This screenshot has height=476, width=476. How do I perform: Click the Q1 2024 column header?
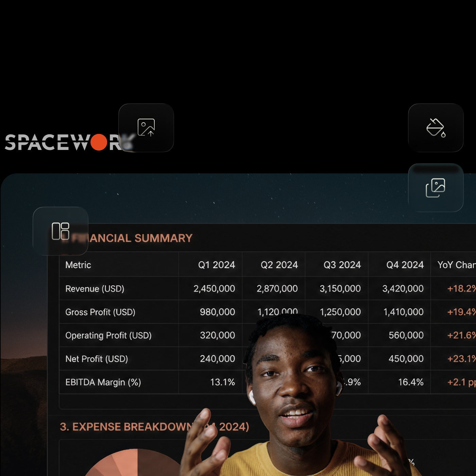[x=217, y=265]
